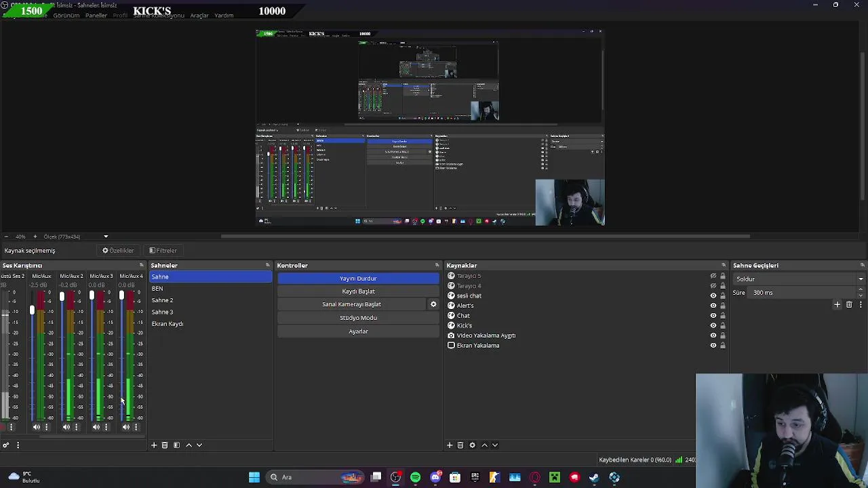Viewport: 868px width, 488px height.
Task: Open Mic/Aux 3 three-dot options
Action: tap(106, 427)
